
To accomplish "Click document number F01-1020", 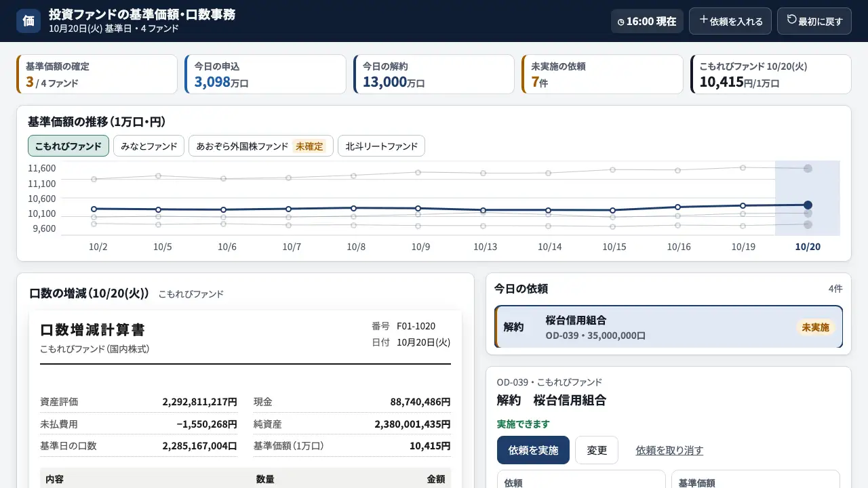I will point(416,326).
